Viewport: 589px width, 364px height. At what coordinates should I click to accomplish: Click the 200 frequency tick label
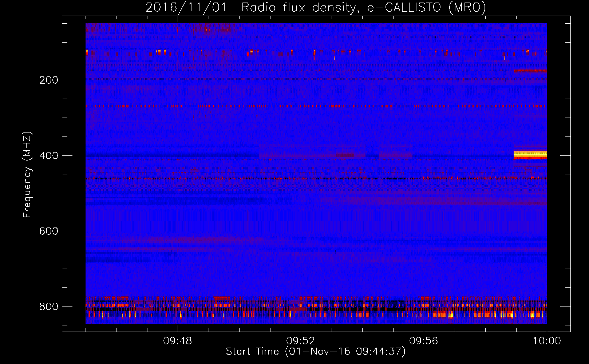[49, 80]
